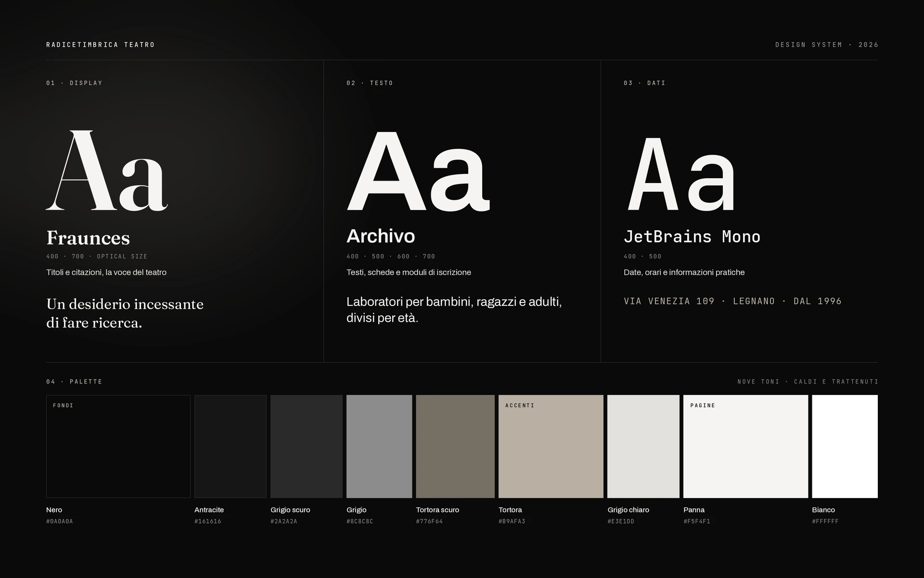Viewport: 924px width, 578px height.
Task: Click the 02 · TESTO section label
Action: pos(370,83)
